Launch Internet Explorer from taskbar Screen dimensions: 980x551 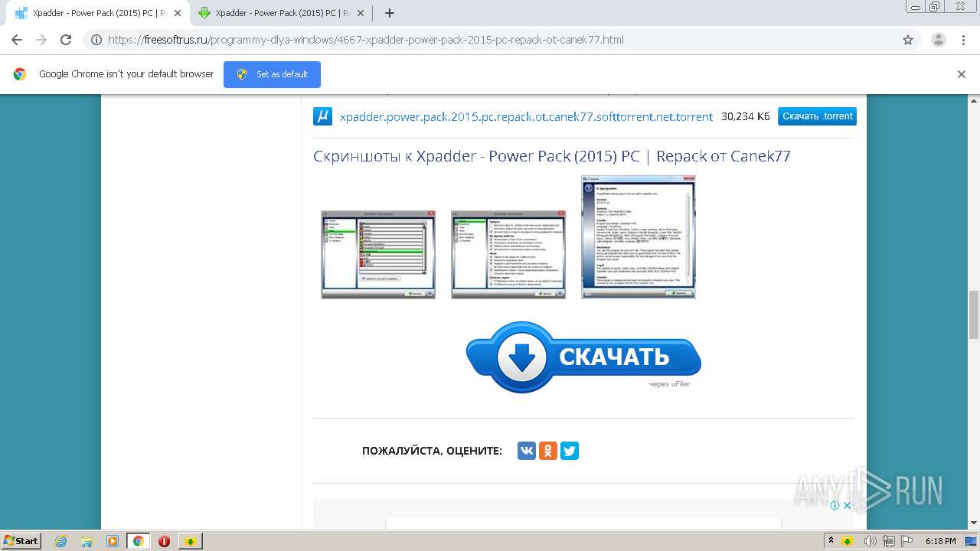[x=61, y=541]
